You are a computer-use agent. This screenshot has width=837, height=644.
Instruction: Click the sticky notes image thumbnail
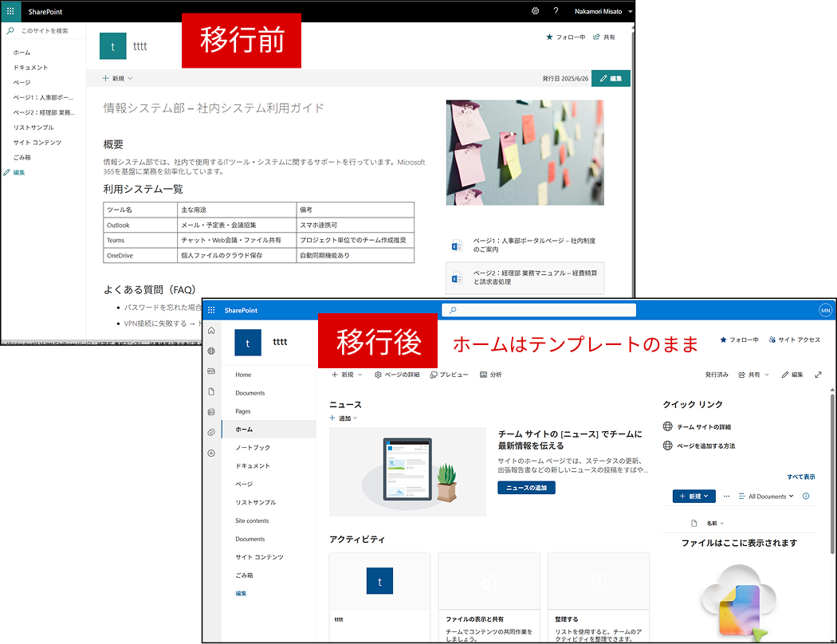click(525, 152)
